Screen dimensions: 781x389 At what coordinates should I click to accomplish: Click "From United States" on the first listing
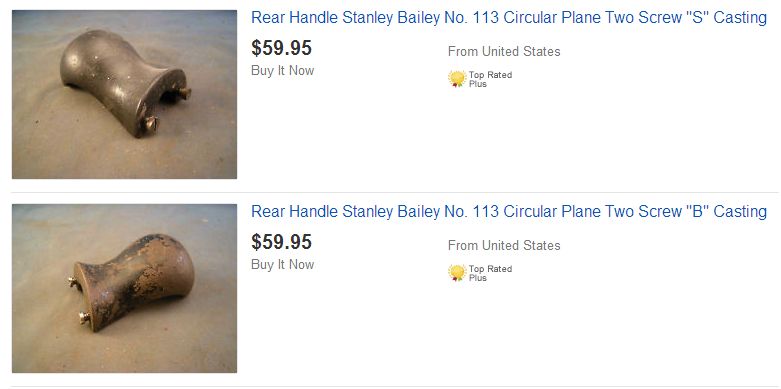coord(504,51)
